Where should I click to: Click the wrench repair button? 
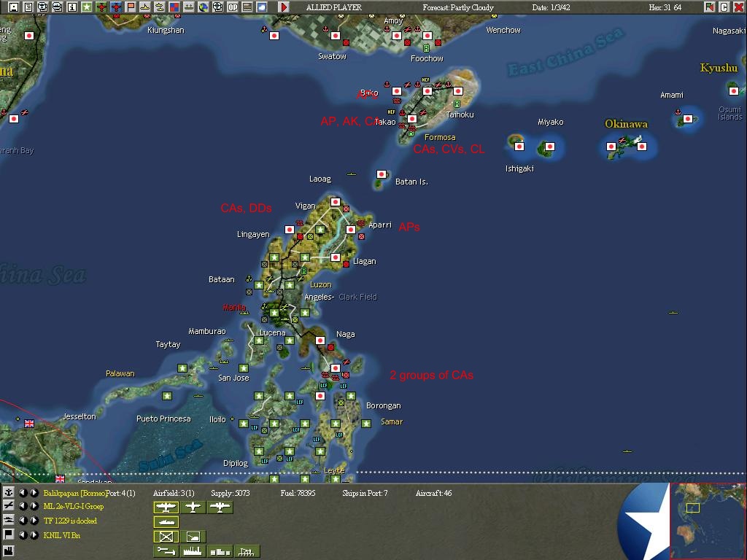(166, 551)
